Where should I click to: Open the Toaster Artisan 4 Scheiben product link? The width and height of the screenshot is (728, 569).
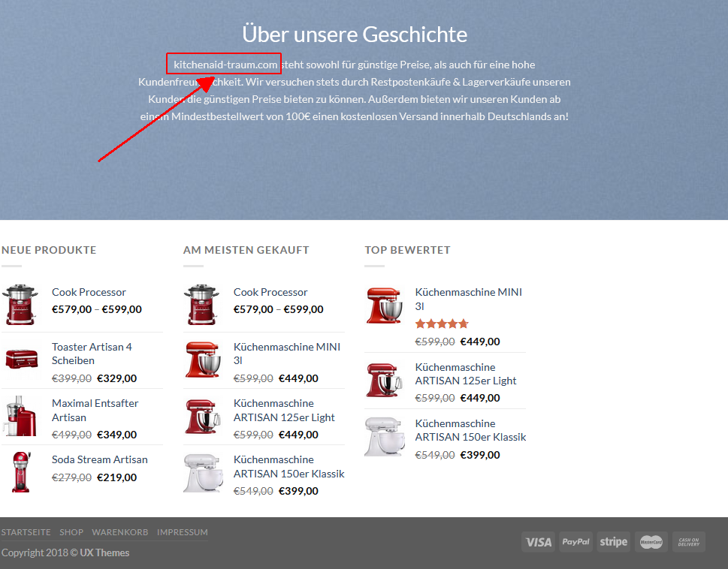coord(92,354)
